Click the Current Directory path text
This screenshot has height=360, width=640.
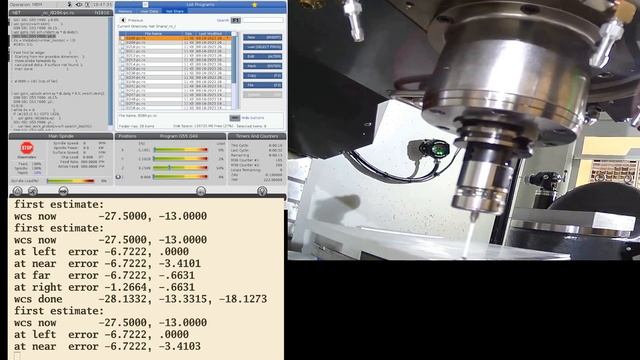point(147,27)
